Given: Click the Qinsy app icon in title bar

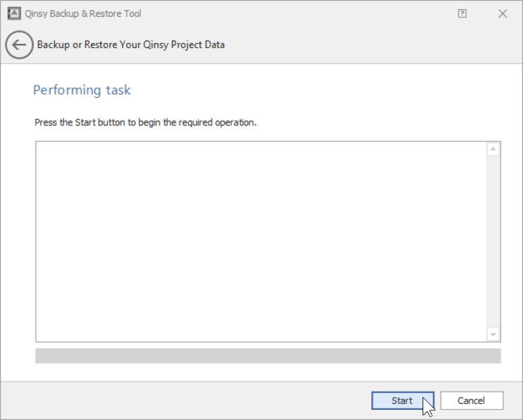Looking at the screenshot, I should click(x=13, y=13).
